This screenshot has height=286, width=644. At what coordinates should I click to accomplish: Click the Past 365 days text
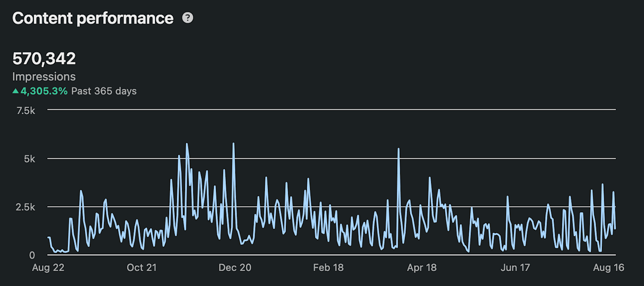coord(104,91)
